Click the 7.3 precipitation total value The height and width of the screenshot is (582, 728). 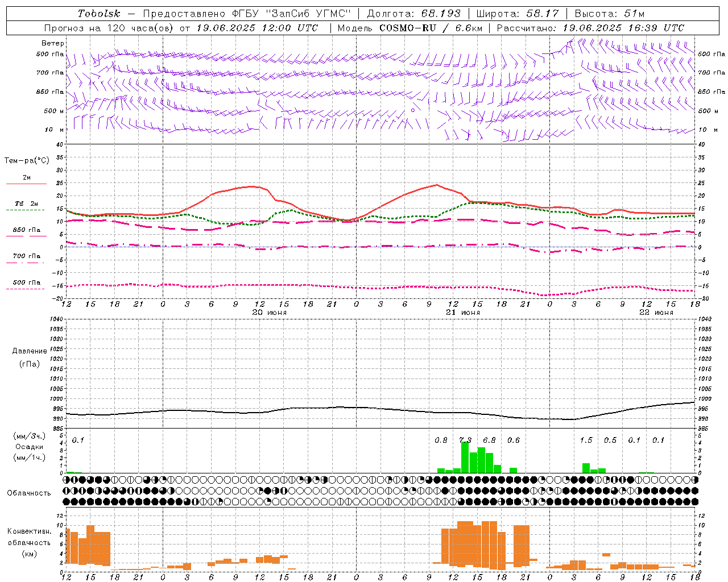coord(465,440)
